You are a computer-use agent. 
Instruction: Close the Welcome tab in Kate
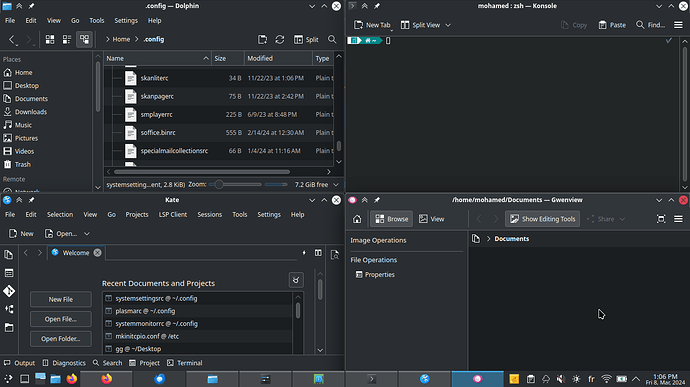point(97,253)
